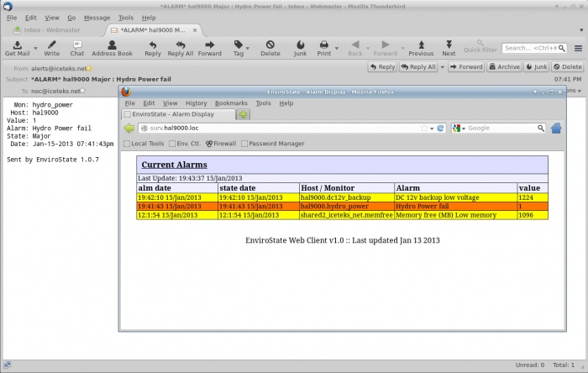Click Firefox logo in window title bar

pyautogui.click(x=126, y=92)
